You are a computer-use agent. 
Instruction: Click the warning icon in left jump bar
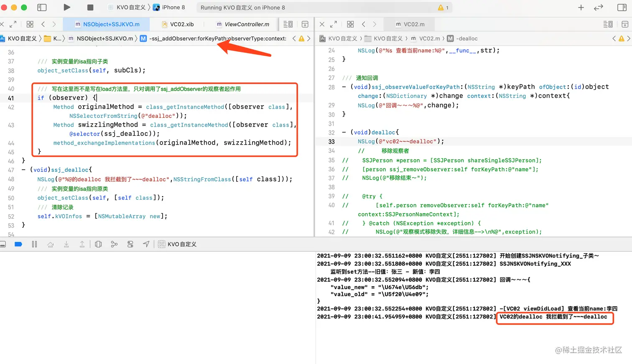301,38
